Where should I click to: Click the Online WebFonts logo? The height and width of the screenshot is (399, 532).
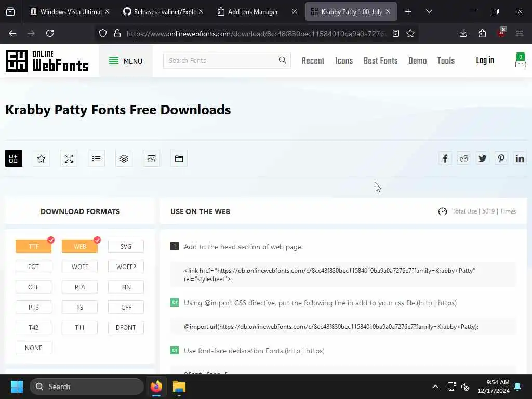[x=47, y=61]
